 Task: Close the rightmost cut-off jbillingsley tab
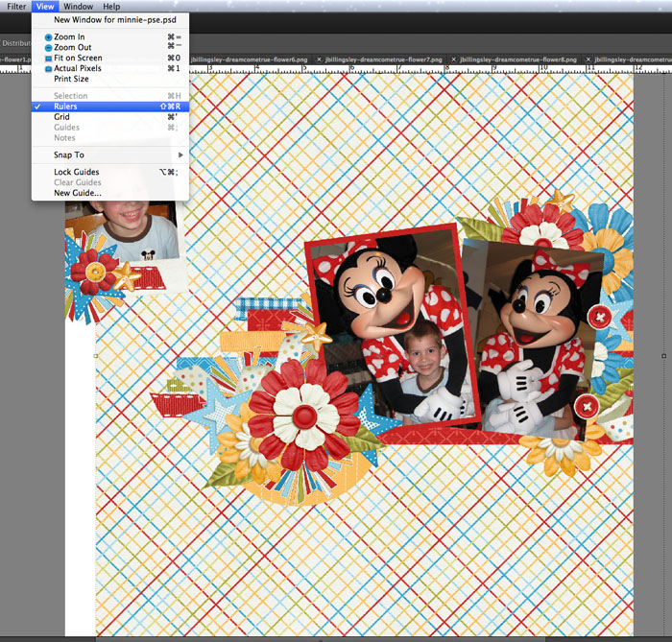click(x=588, y=59)
